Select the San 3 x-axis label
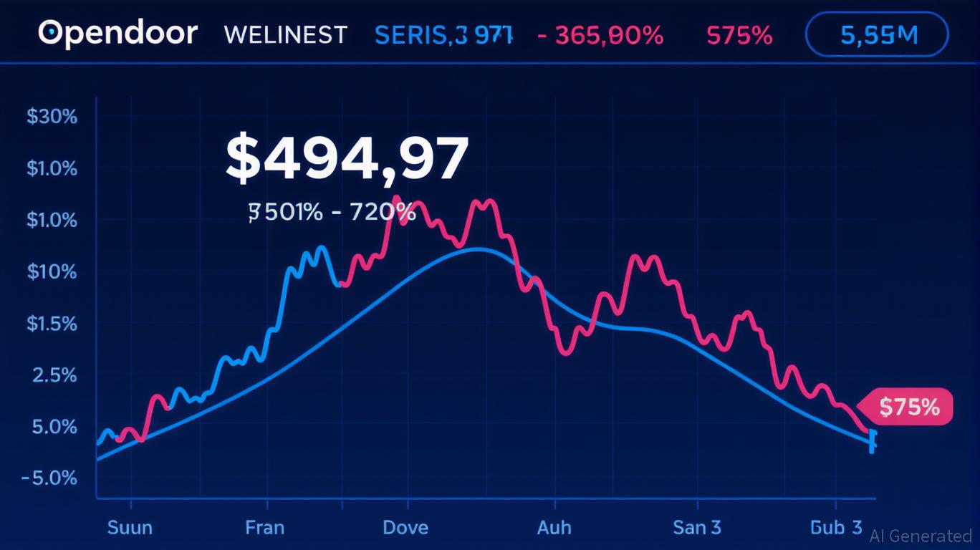The width and height of the screenshot is (980, 550). pos(696,528)
